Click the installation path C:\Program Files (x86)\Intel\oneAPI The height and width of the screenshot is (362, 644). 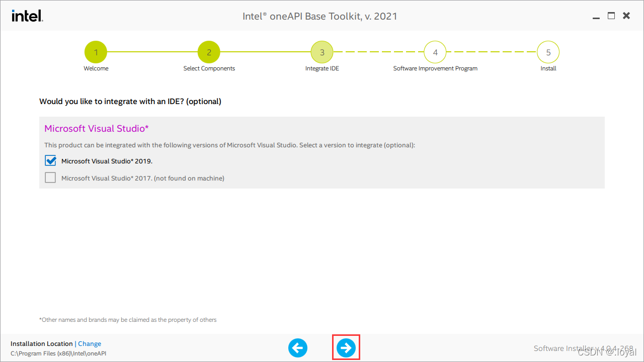point(58,353)
